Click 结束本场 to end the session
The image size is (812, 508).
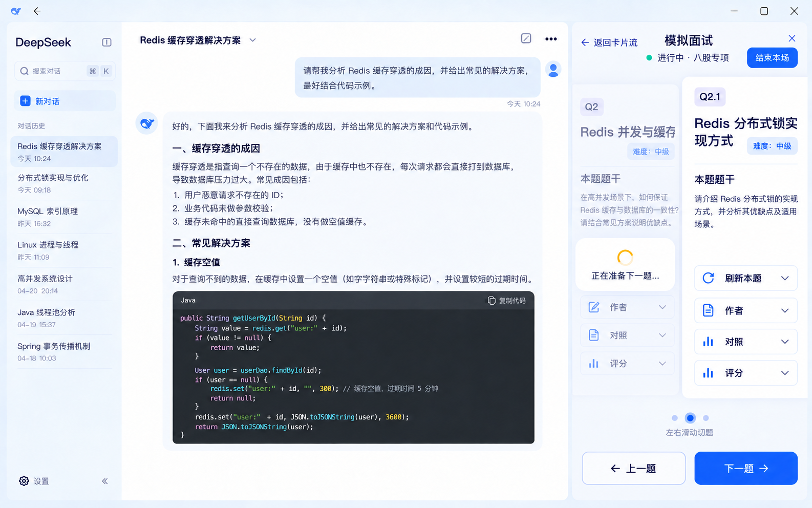coord(772,58)
